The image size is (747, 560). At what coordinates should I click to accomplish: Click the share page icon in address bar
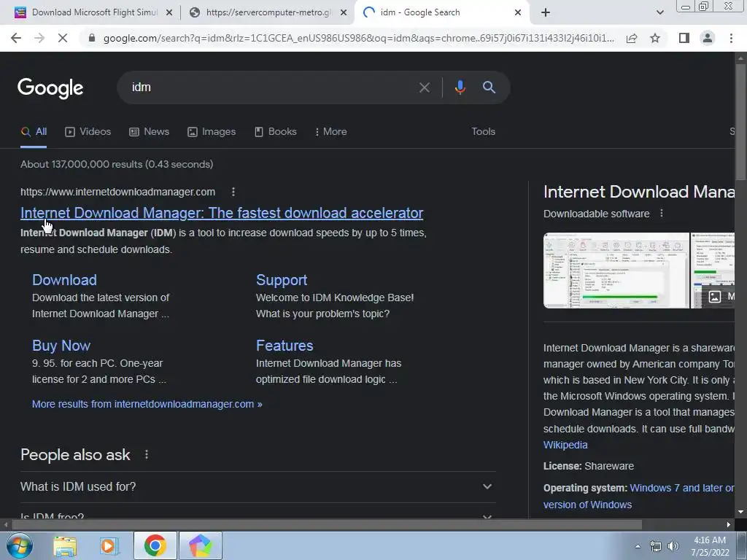click(x=632, y=38)
